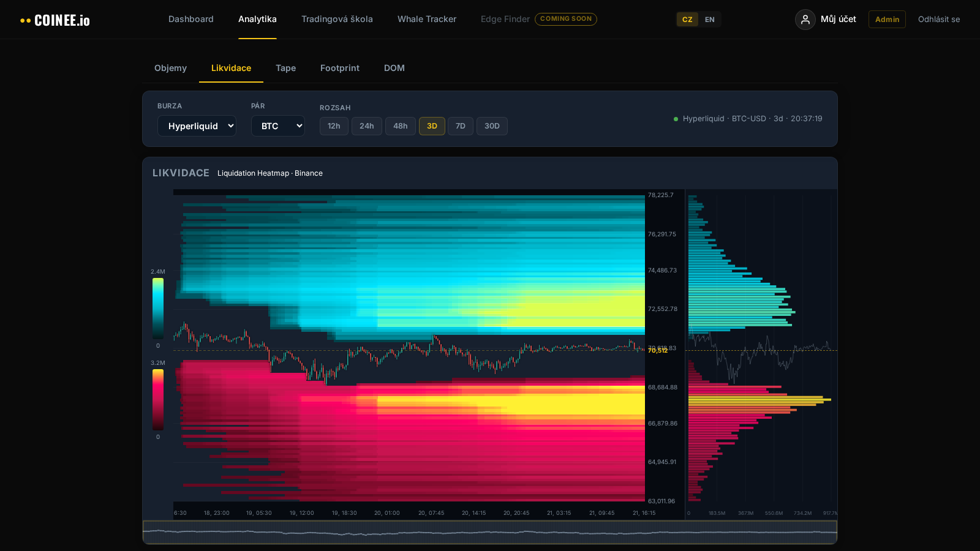
Task: Switch language to EN
Action: [709, 20]
